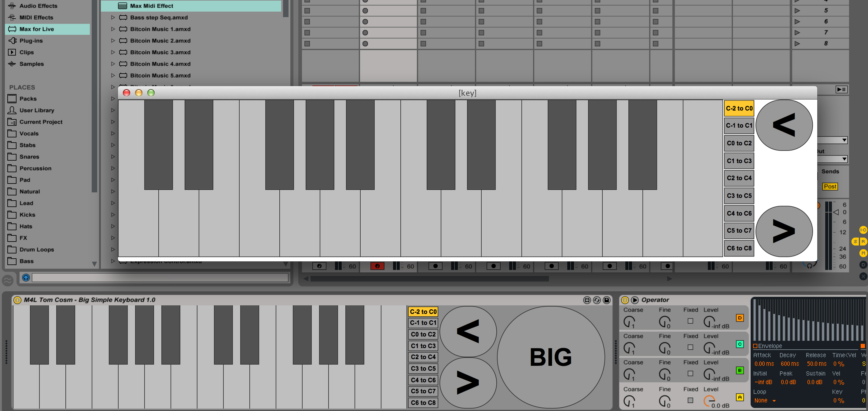Expand Bitcoin Music 1.amxd entry
The image size is (868, 411).
113,29
